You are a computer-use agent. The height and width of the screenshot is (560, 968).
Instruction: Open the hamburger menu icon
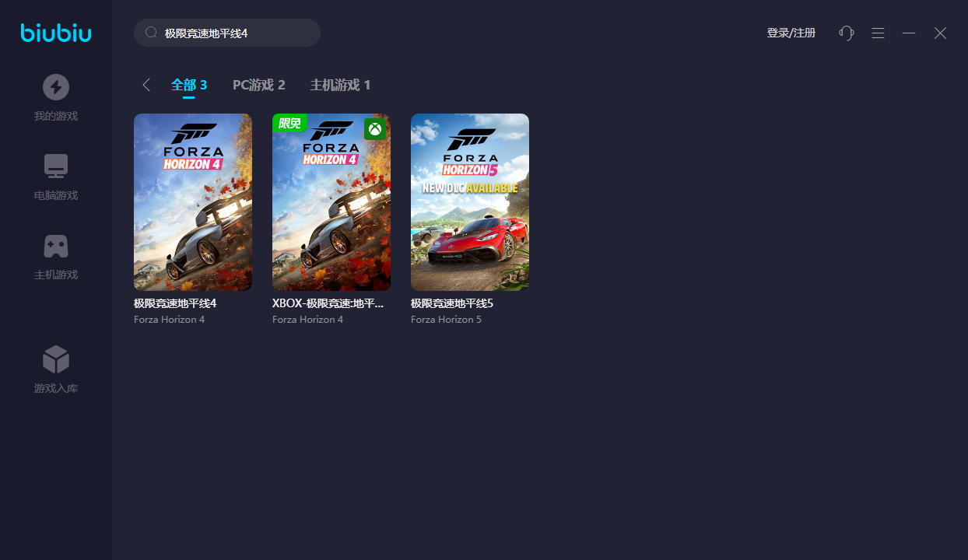coord(878,33)
